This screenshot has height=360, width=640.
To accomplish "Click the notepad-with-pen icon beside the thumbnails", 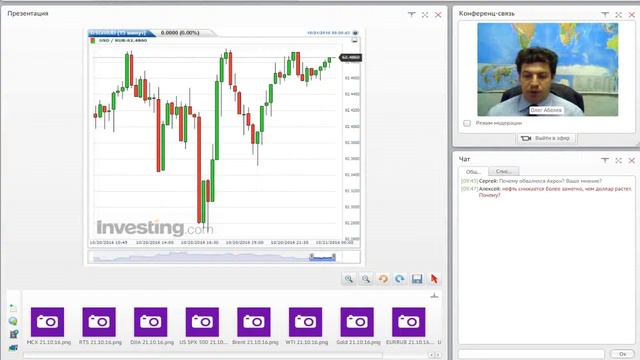I will (x=13, y=334).
